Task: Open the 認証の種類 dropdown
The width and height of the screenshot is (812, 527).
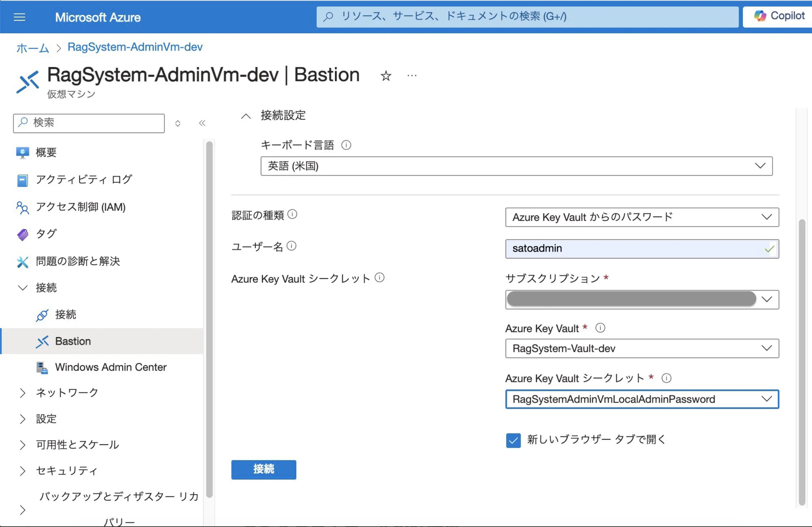Action: (x=642, y=217)
